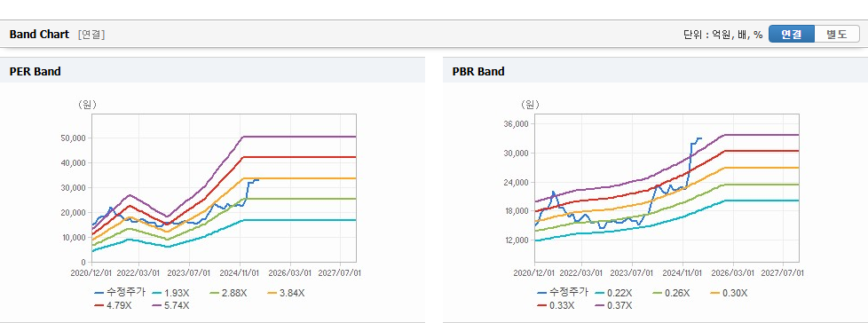This screenshot has width=868, height=323.
Task: Toggle 0.30X series in PBR legend
Action: (729, 293)
